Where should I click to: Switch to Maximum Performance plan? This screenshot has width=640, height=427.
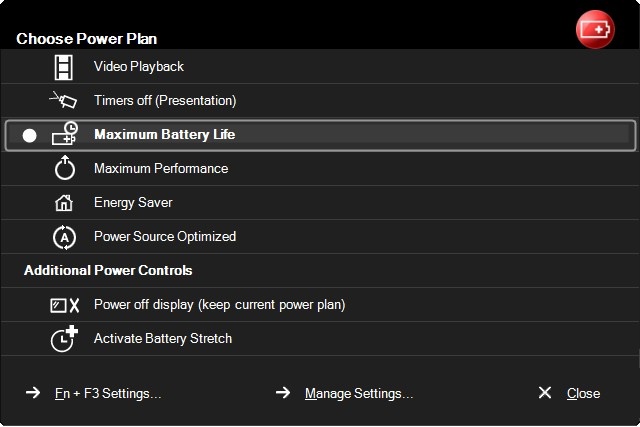tap(161, 168)
